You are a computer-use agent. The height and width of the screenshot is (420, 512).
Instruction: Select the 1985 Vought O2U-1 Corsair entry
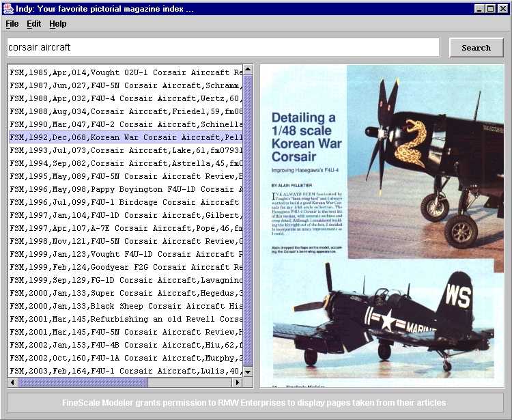[126, 72]
